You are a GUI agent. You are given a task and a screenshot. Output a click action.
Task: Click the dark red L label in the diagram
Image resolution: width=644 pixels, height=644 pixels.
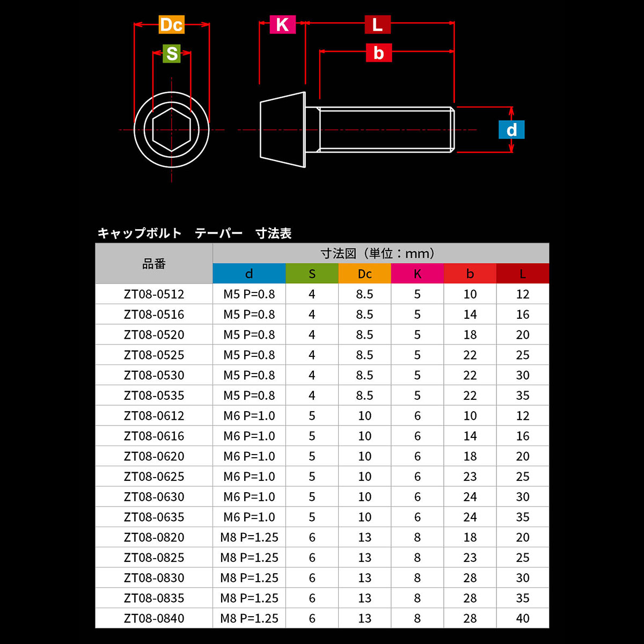point(377,25)
